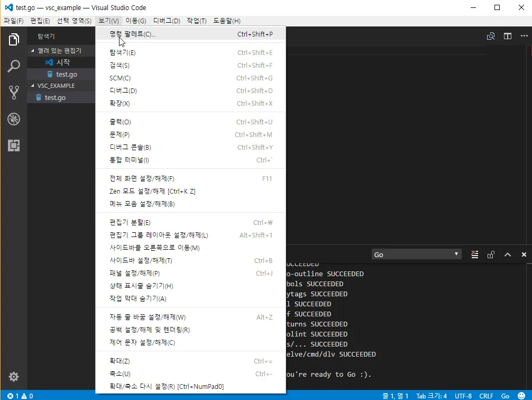Open the 이동(G) menu
Image resolution: width=532 pixels, height=400 pixels.
click(136, 21)
